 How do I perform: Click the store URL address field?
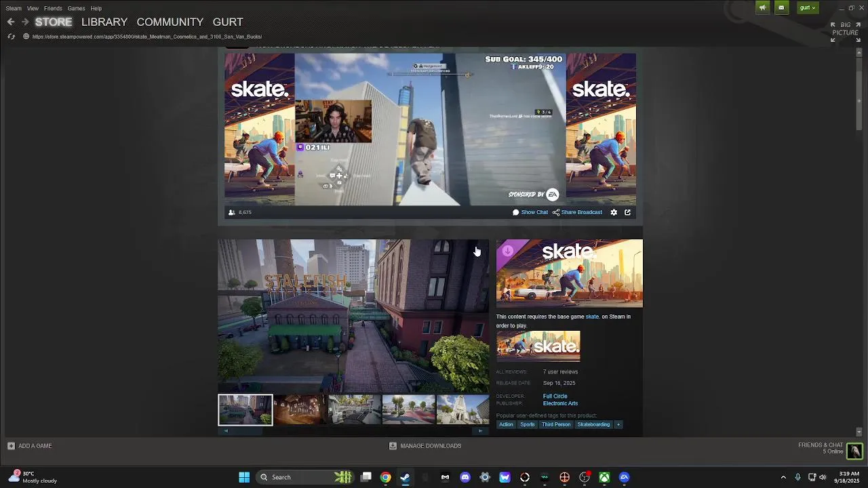[x=146, y=37]
